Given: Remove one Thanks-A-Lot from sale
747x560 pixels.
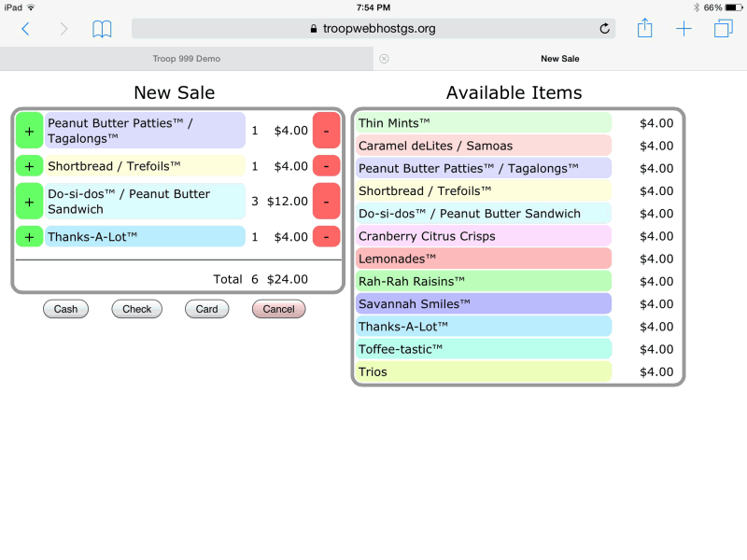Looking at the screenshot, I should point(326,237).
